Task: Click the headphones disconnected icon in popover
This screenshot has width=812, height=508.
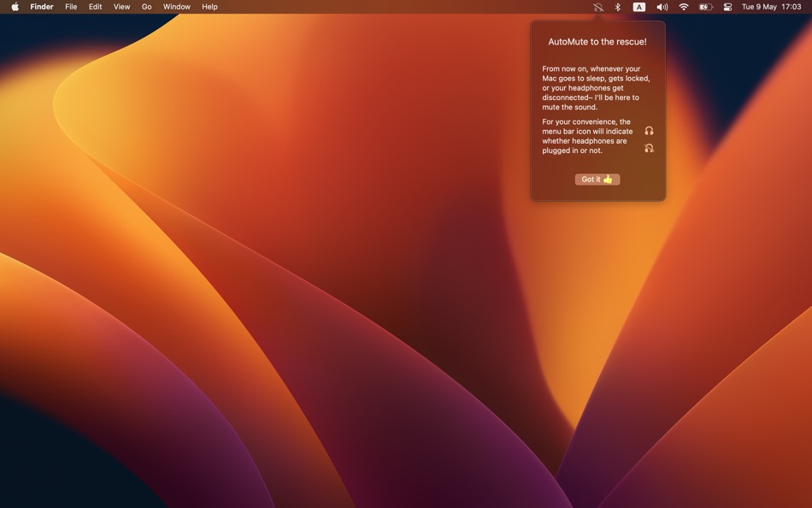Action: (649, 148)
